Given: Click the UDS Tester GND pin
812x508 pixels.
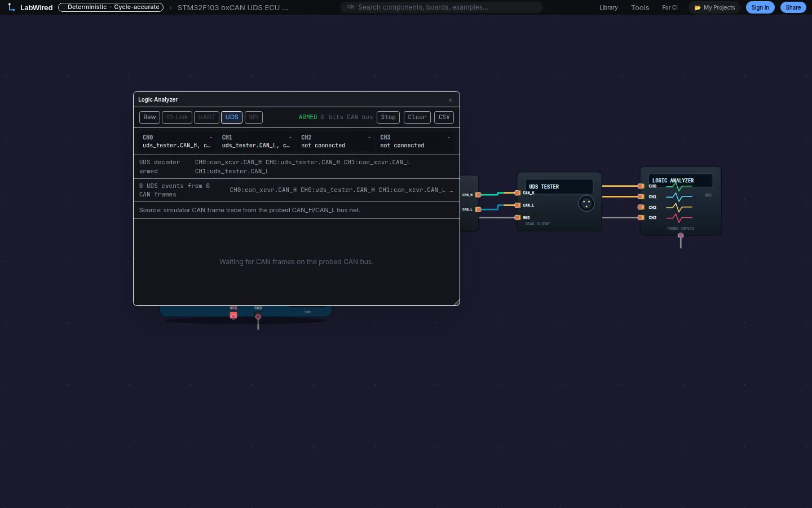Looking at the screenshot, I should 517,217.
